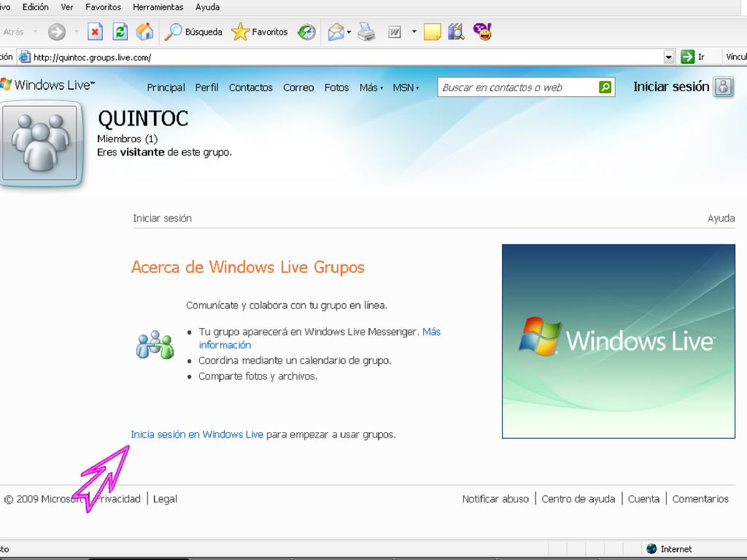Expand the Más dropdown menu
Viewport: 747px width, 560px height.
[x=371, y=87]
